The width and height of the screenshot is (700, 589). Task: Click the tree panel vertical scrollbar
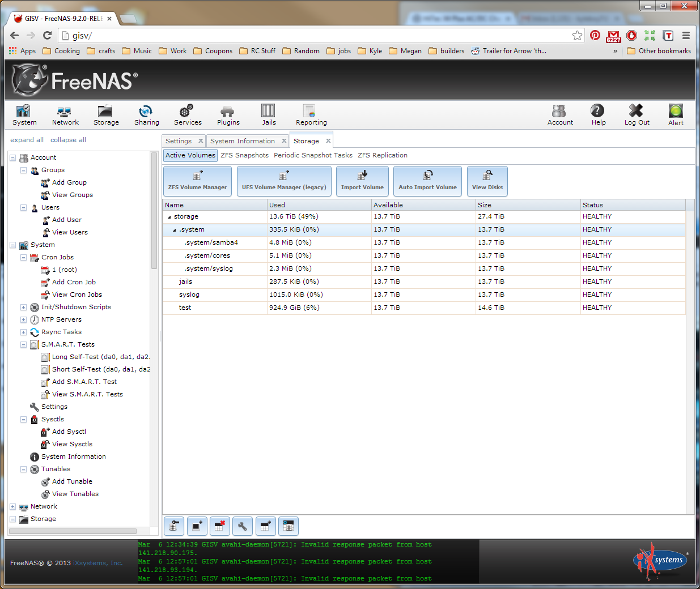(x=154, y=211)
